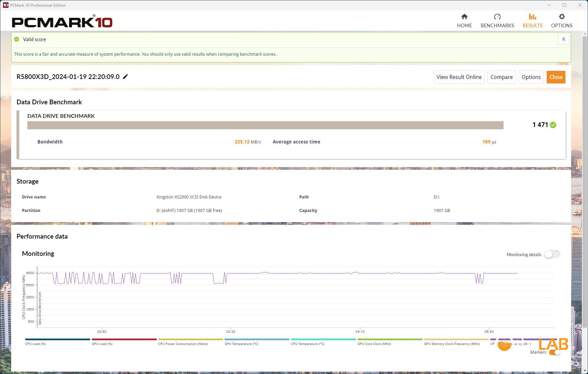Click the 02:30 time label on chart axis

click(x=231, y=331)
